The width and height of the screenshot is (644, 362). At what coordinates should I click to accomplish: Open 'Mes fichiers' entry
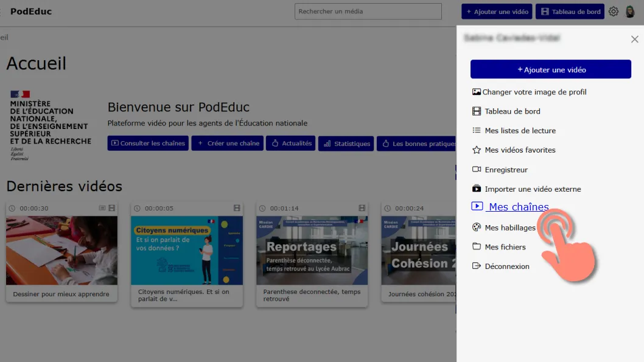point(505,246)
